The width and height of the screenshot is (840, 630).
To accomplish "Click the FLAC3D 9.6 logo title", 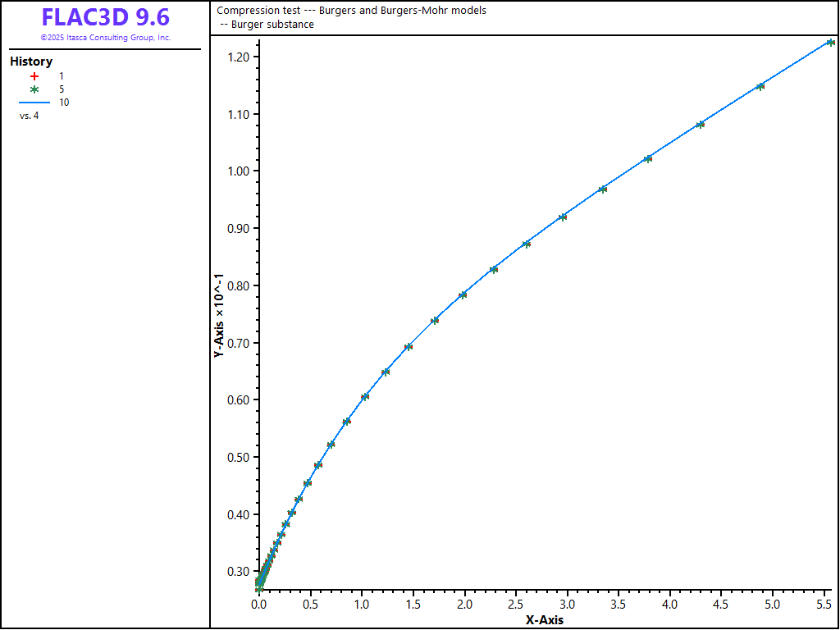I will click(x=106, y=17).
